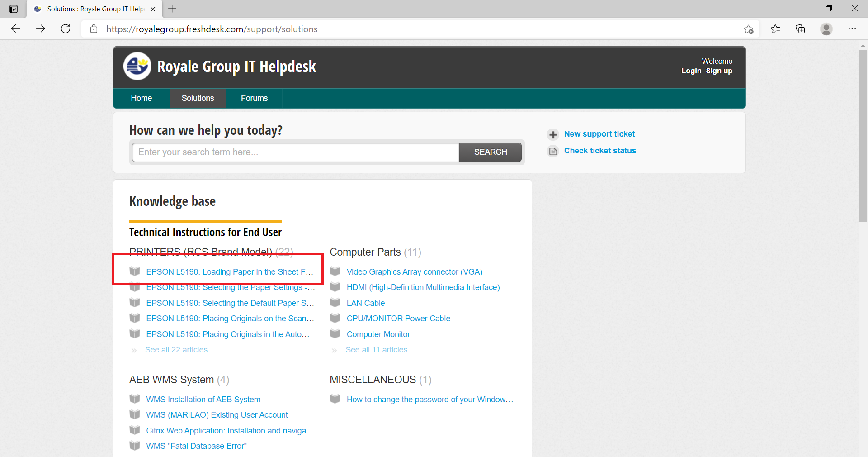The height and width of the screenshot is (457, 868).
Task: Click the plus icon beside New support ticket
Action: (x=553, y=134)
